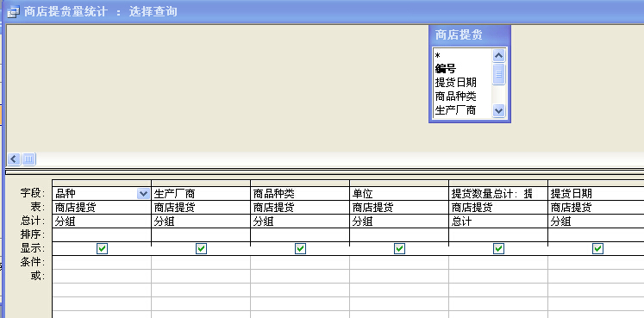Toggle the display checkbox for 生产厂商 column

[201, 249]
